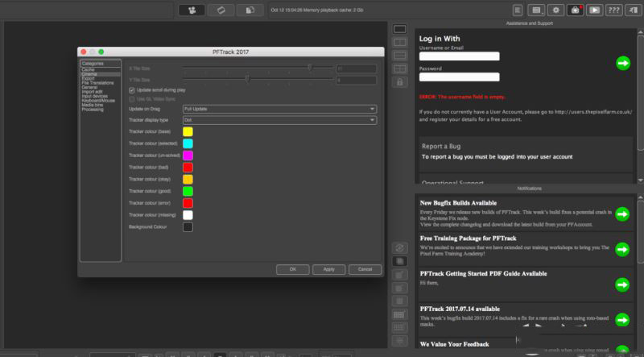The width and height of the screenshot is (644, 357).
Task: Change error tracker colour red swatch
Action: [188, 203]
